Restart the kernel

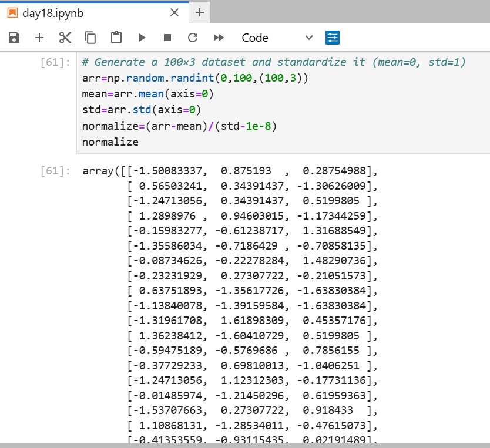tap(192, 37)
